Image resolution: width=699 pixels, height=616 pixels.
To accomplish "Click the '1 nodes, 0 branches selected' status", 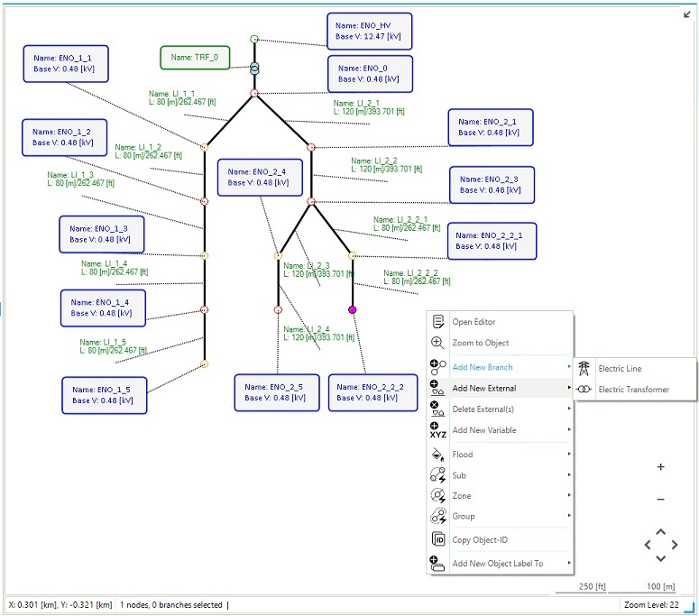I will coord(170,604).
